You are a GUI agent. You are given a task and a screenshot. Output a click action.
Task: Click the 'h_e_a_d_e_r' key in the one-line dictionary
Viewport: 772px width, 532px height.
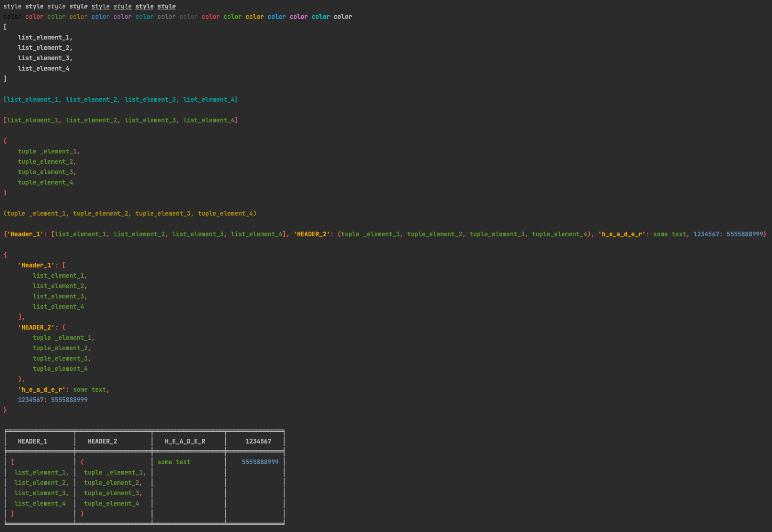pos(622,234)
